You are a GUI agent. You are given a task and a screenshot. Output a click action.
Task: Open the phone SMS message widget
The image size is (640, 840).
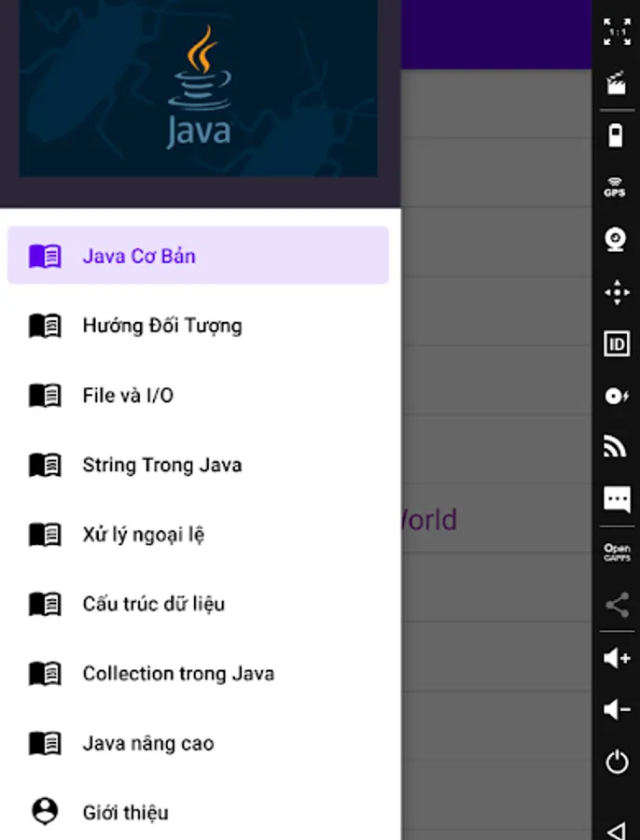(x=617, y=500)
